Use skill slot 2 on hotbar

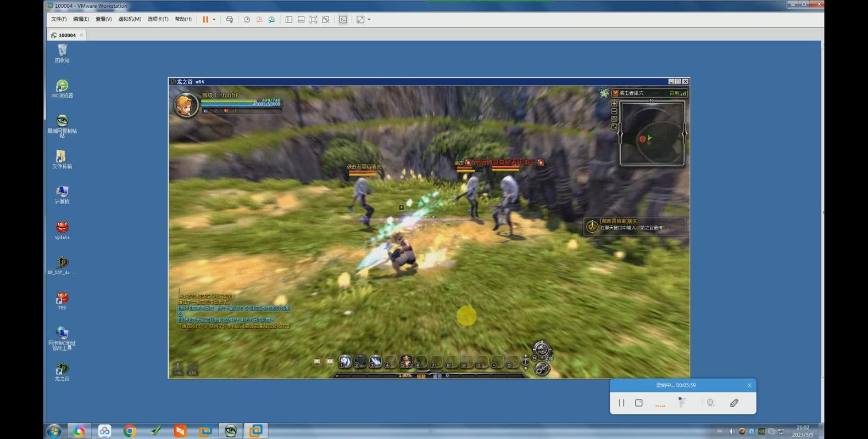tap(360, 362)
